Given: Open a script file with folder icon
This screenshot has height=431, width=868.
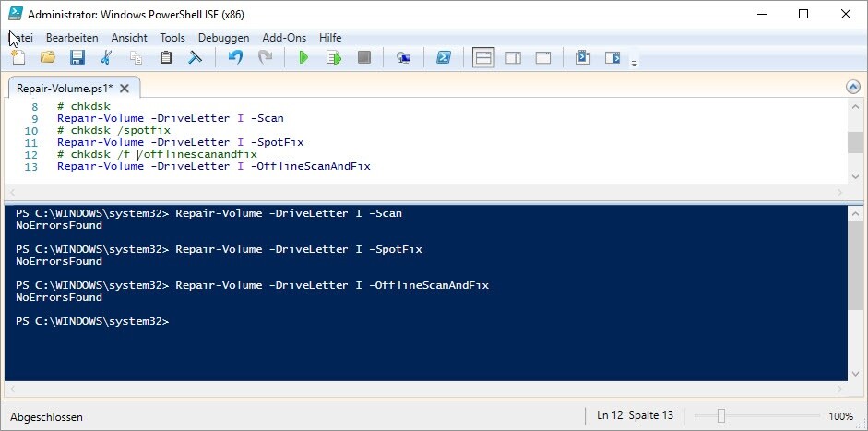Looking at the screenshot, I should pos(47,58).
